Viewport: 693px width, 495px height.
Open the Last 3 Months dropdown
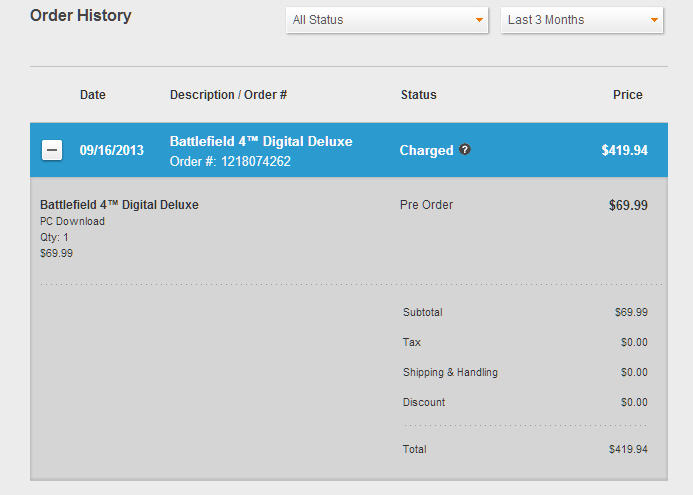(582, 20)
